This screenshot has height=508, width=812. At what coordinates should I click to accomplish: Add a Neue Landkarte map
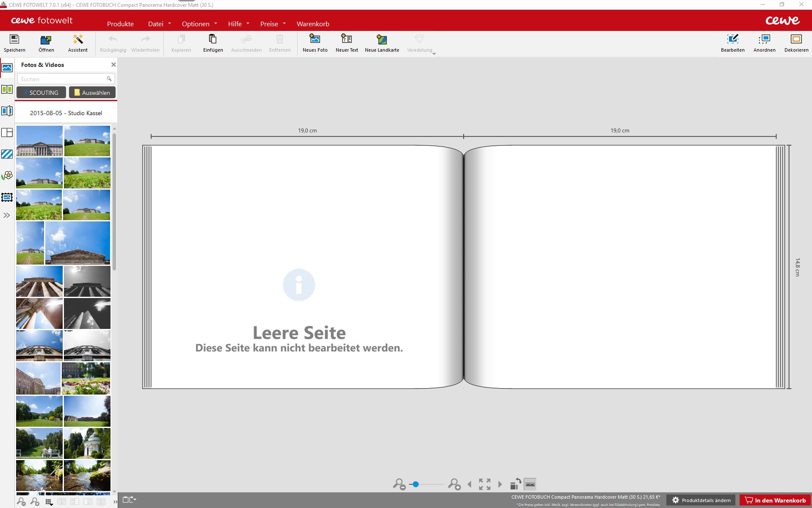point(381,40)
